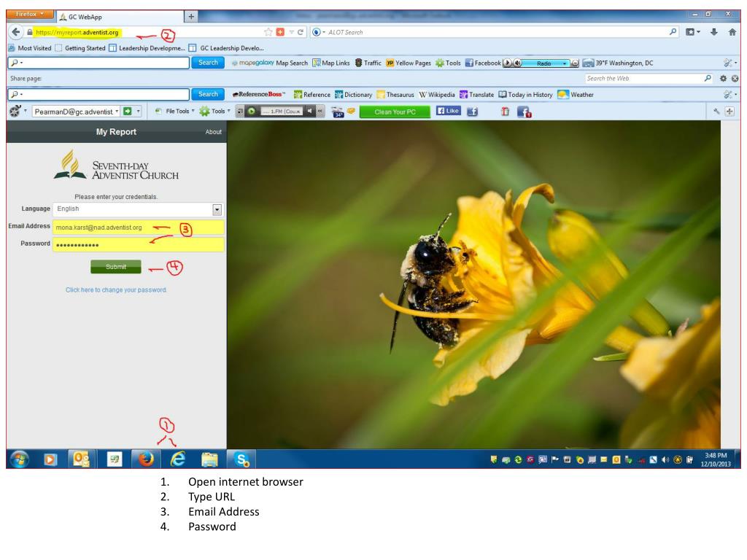Go to the Firefox home page icon

[x=732, y=32]
